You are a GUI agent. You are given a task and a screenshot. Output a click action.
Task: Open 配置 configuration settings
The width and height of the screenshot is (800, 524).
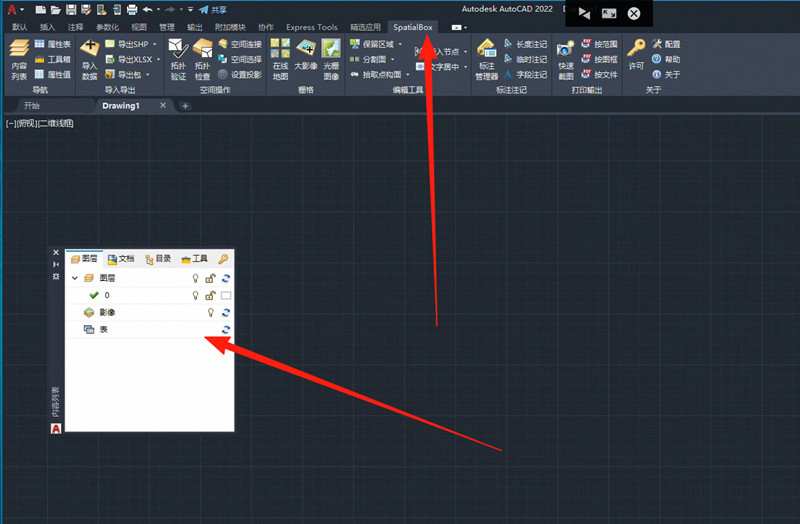point(666,44)
